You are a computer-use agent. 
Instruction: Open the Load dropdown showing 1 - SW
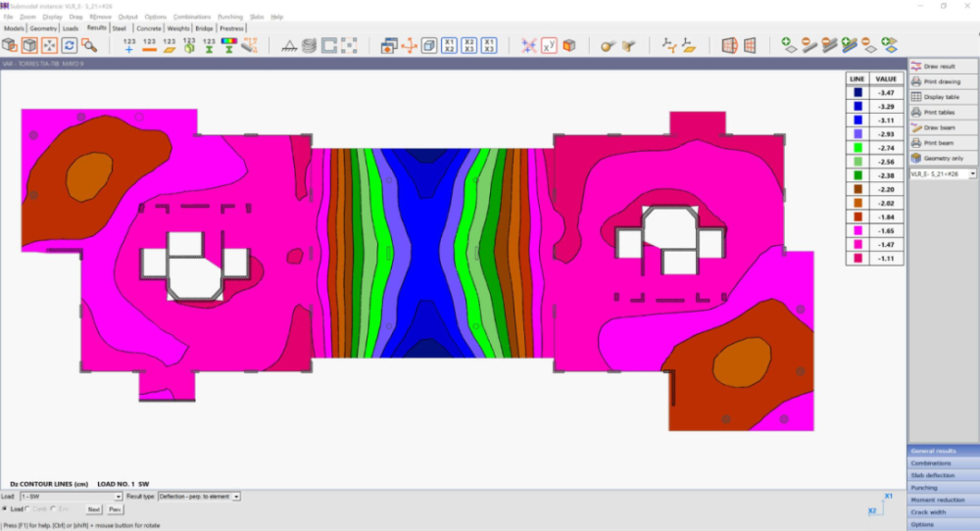pyautogui.click(x=118, y=497)
